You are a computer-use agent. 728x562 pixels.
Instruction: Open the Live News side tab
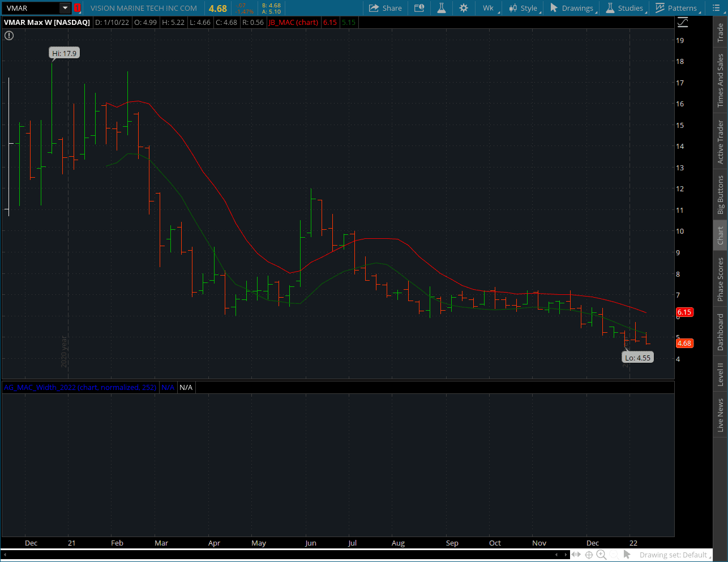[x=720, y=415]
